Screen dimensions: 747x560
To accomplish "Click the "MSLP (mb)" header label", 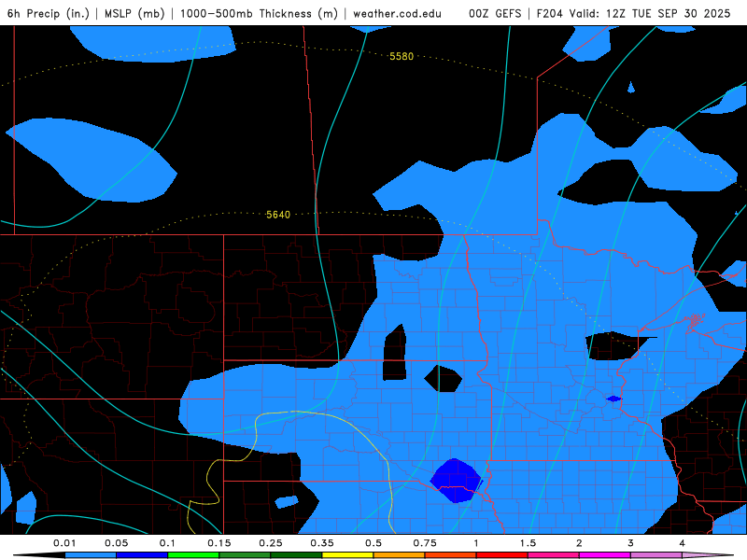I will (134, 13).
